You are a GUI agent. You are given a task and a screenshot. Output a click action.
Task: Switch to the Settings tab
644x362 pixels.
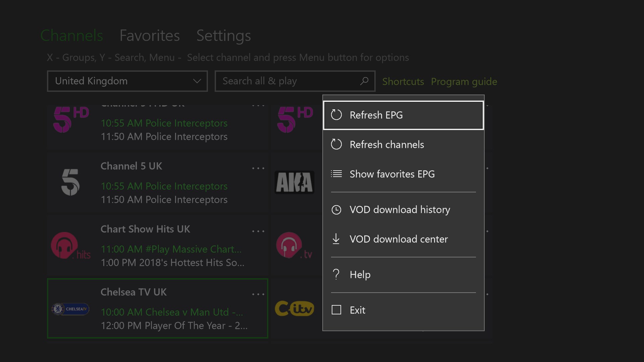(223, 36)
